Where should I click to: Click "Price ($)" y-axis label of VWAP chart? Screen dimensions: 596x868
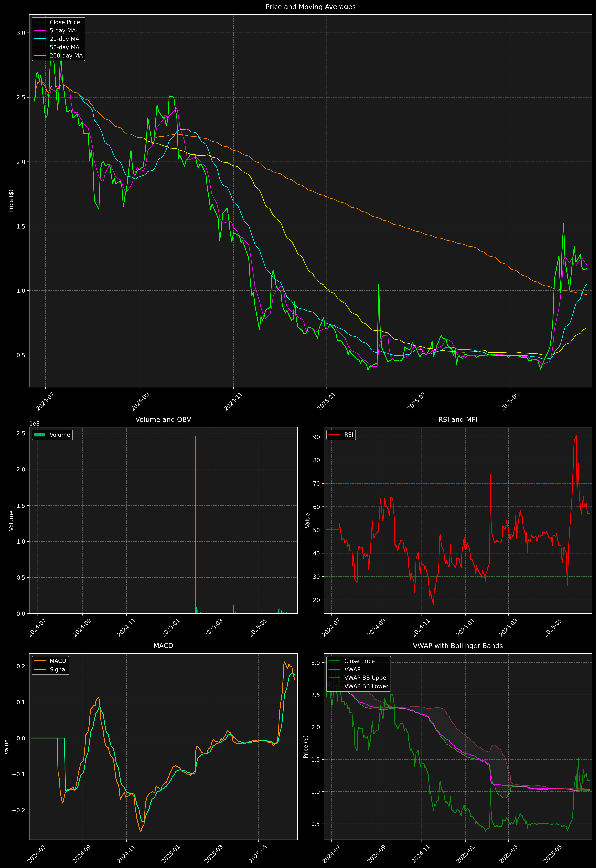point(306,747)
